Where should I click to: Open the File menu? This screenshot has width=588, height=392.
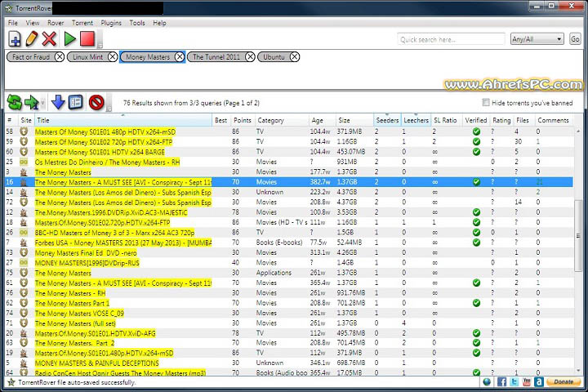coord(13,23)
